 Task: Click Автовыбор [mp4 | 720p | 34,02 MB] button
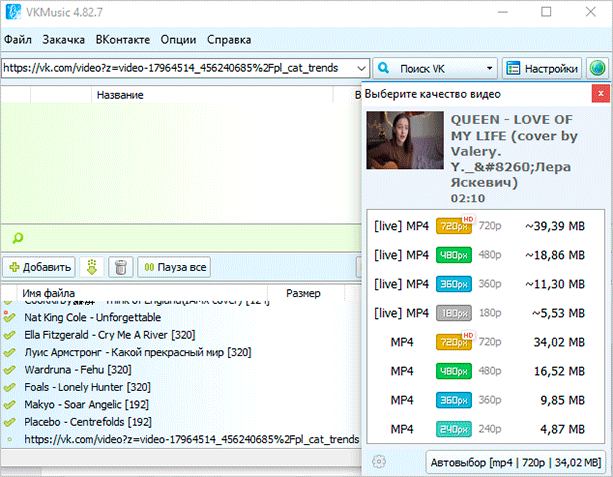click(x=515, y=463)
